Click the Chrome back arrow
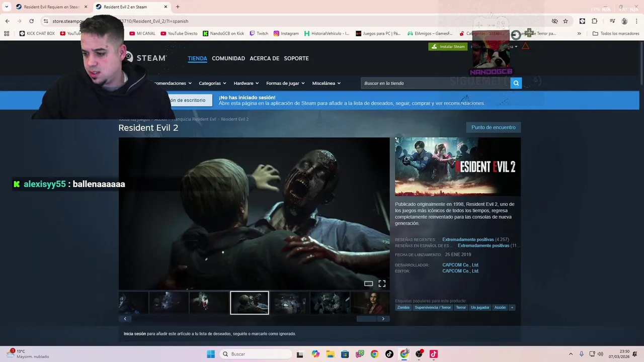This screenshot has height=362, width=644. 8,21
